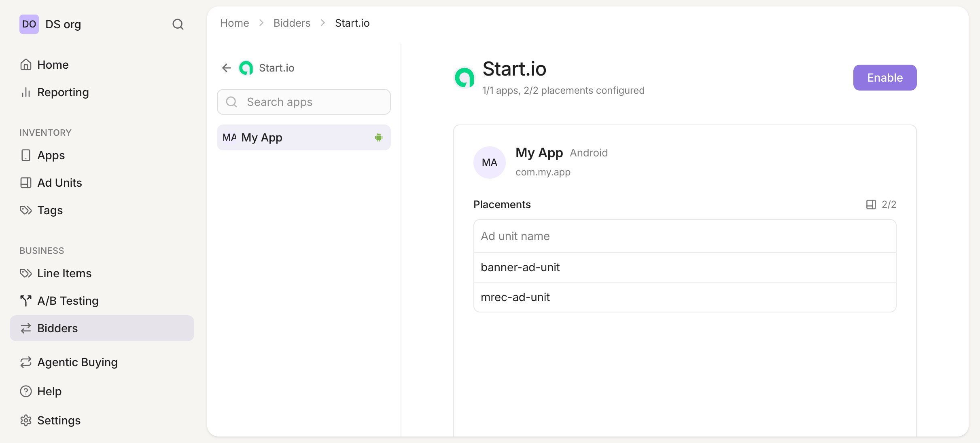Click Home in the breadcrumb
The width and height of the screenshot is (980, 443).
point(235,23)
